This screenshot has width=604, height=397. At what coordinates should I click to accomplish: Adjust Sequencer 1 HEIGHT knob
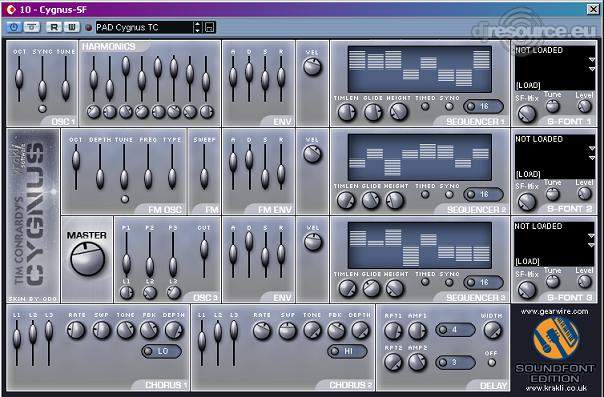coord(398,112)
